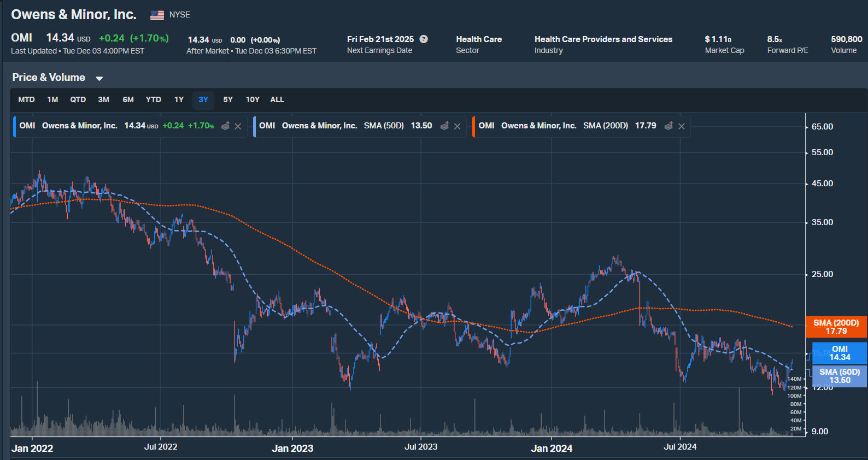Click the orange SMA (200D) 17.79 axis label

tap(836, 327)
